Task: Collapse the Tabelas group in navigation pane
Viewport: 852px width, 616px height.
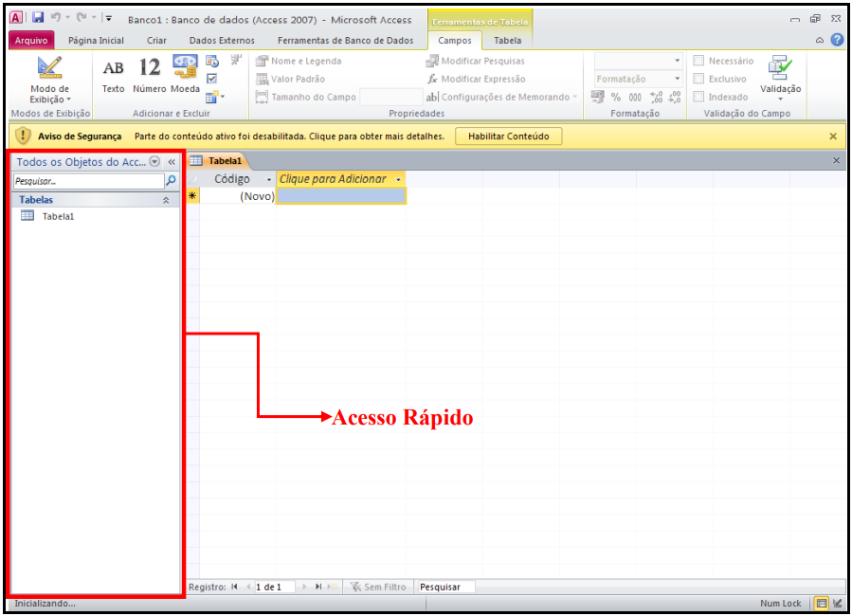Action: [166, 200]
